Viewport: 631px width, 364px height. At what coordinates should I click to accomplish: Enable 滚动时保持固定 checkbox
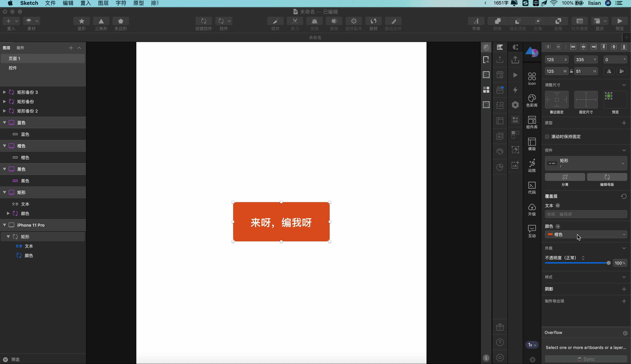click(547, 137)
